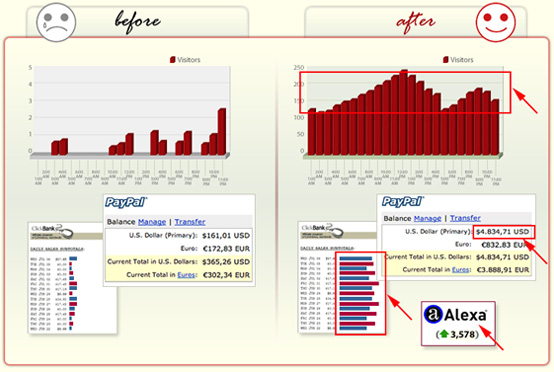Screen dimensions: 554x372
Task: Open Manage link in after PayPal balance
Action: pos(427,218)
